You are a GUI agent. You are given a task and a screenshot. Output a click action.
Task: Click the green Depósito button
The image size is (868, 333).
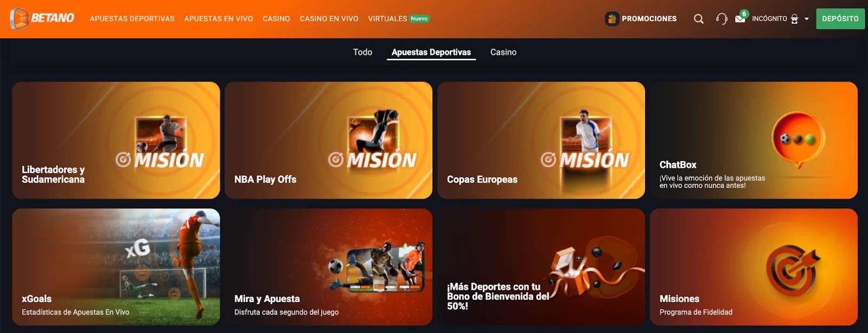pos(840,18)
